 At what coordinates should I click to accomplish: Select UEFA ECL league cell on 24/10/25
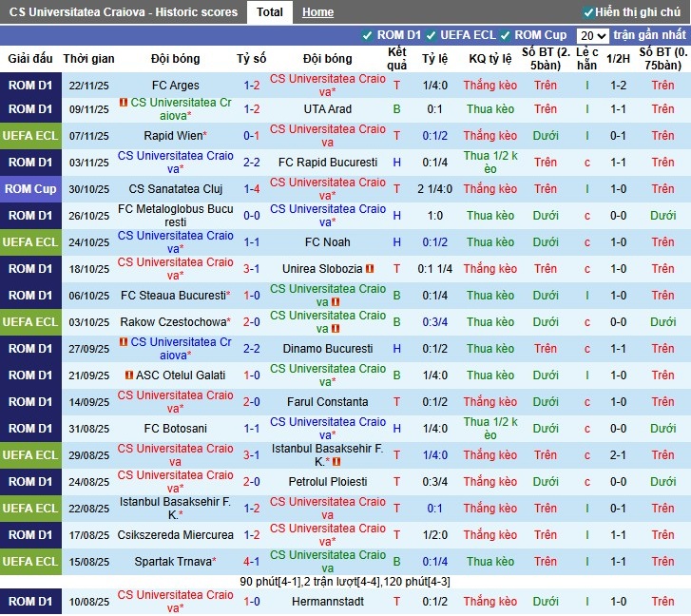30,242
